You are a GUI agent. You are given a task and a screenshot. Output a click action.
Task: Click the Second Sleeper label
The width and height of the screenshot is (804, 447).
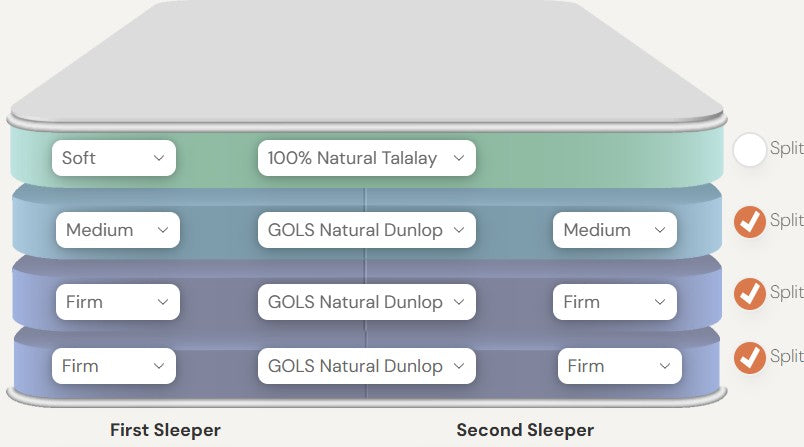tap(525, 430)
